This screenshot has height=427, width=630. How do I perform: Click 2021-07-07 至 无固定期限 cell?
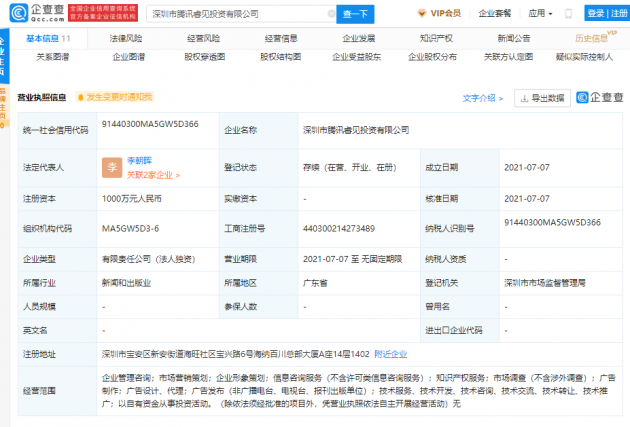[352, 259]
